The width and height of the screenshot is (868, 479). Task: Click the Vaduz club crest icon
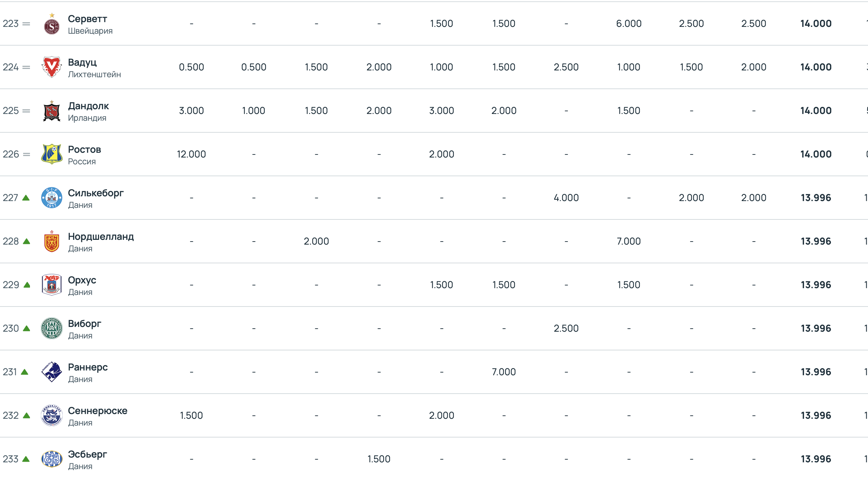pos(52,67)
